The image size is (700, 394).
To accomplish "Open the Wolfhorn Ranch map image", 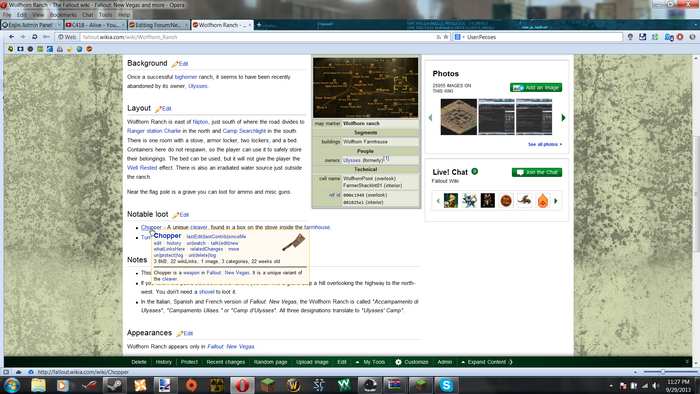I will [x=366, y=87].
